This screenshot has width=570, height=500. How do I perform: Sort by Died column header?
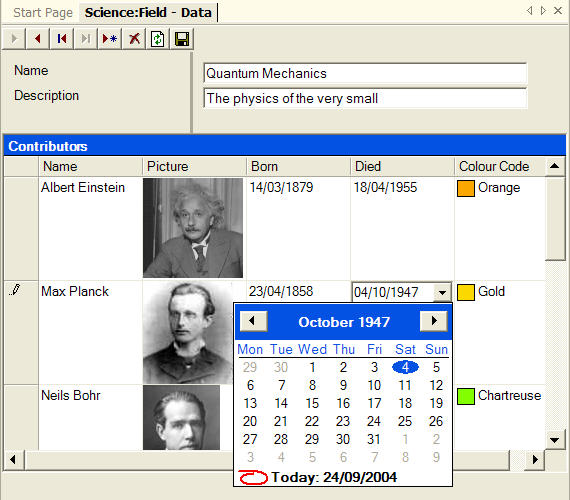click(402, 167)
